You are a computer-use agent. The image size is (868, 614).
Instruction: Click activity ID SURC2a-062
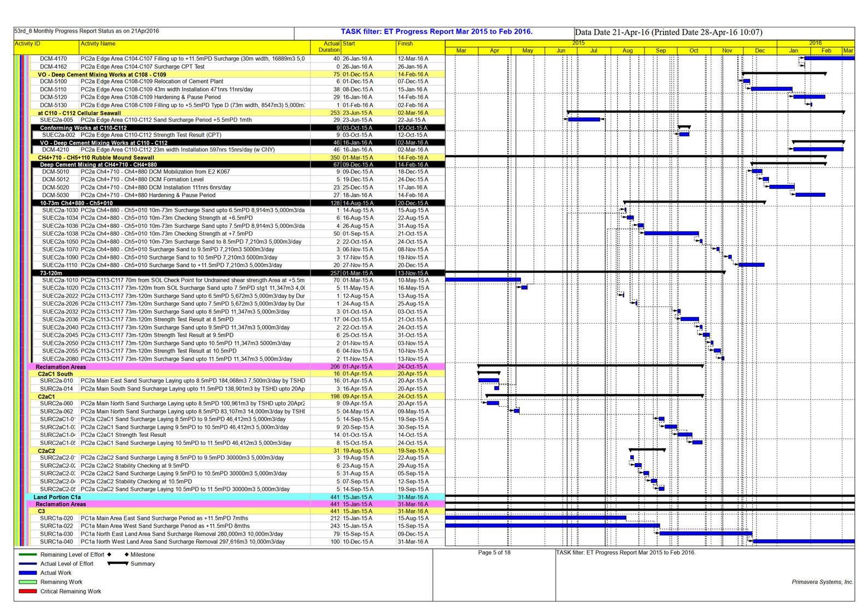[56, 411]
